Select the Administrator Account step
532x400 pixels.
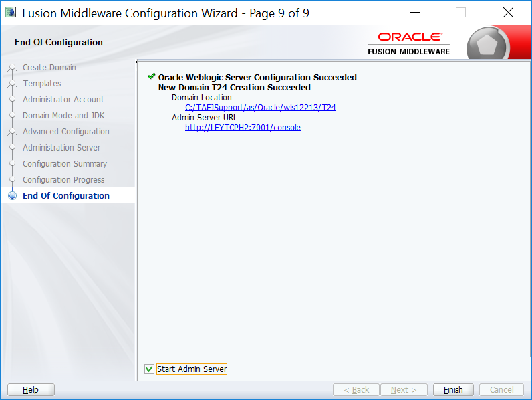pyautogui.click(x=63, y=100)
